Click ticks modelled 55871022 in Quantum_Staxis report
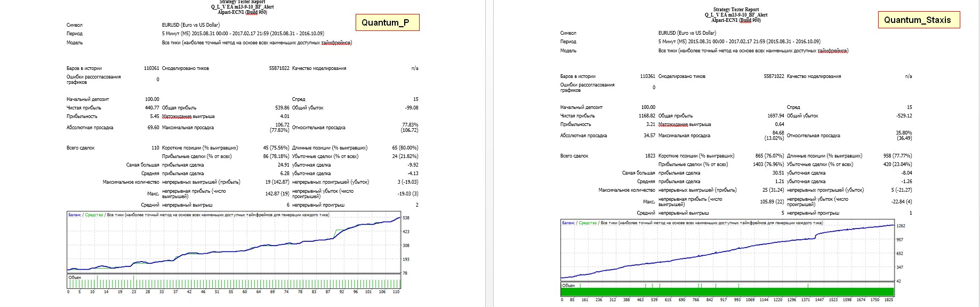980x307 pixels. coord(774,76)
